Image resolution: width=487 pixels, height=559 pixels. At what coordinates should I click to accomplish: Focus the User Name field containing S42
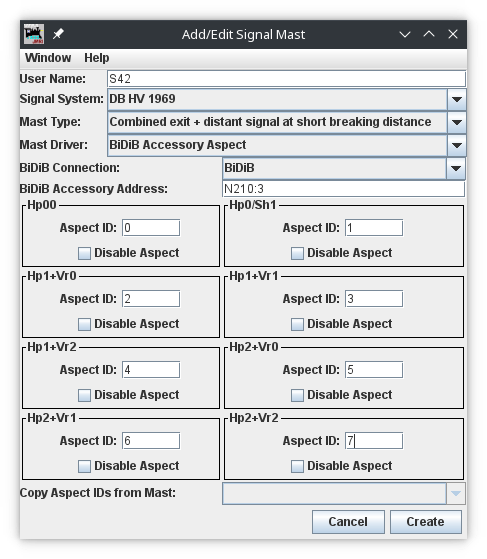pyautogui.click(x=286, y=79)
